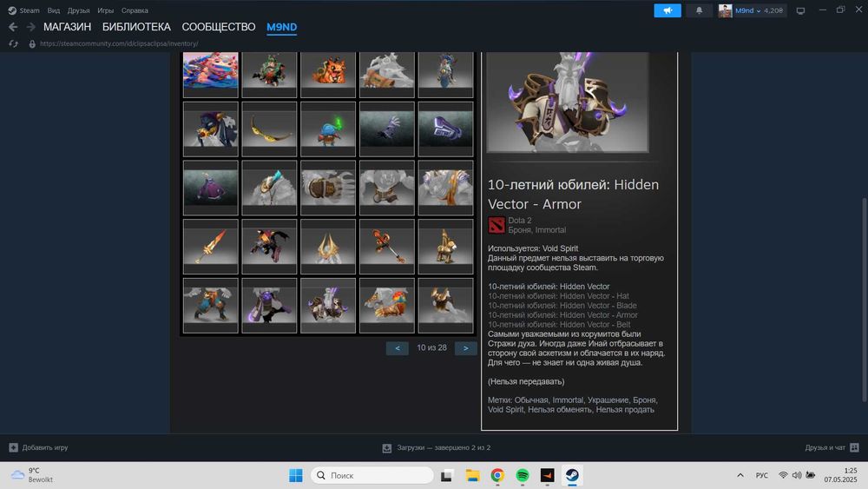Show hidden system tray icons
868x489 pixels.
(x=740, y=475)
